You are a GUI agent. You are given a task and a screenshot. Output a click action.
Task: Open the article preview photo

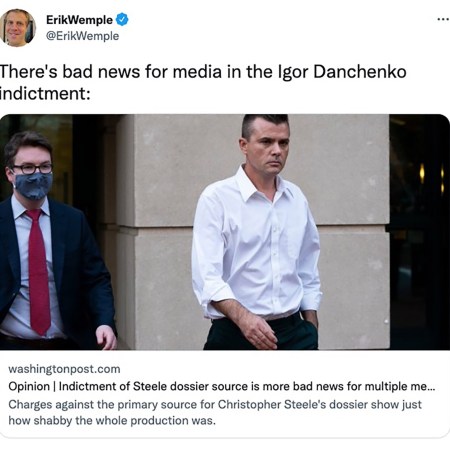225,232
